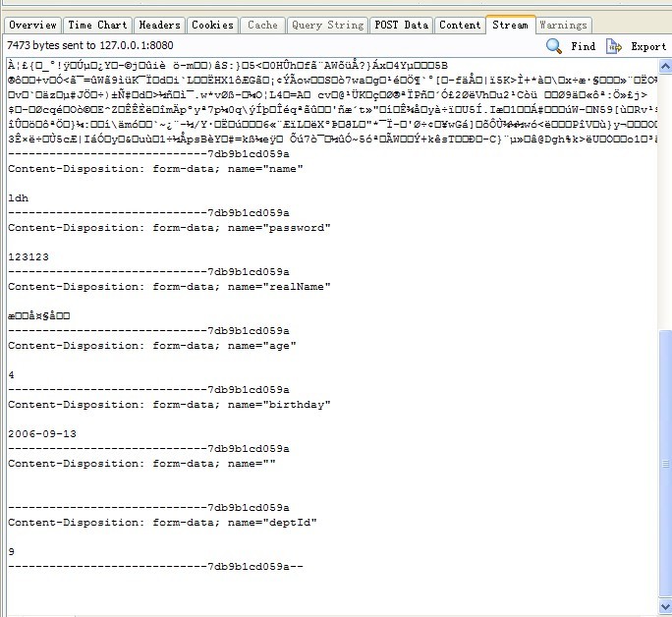This screenshot has width=672, height=617.
Task: Click the scrollbar up arrow
Action: (665, 66)
